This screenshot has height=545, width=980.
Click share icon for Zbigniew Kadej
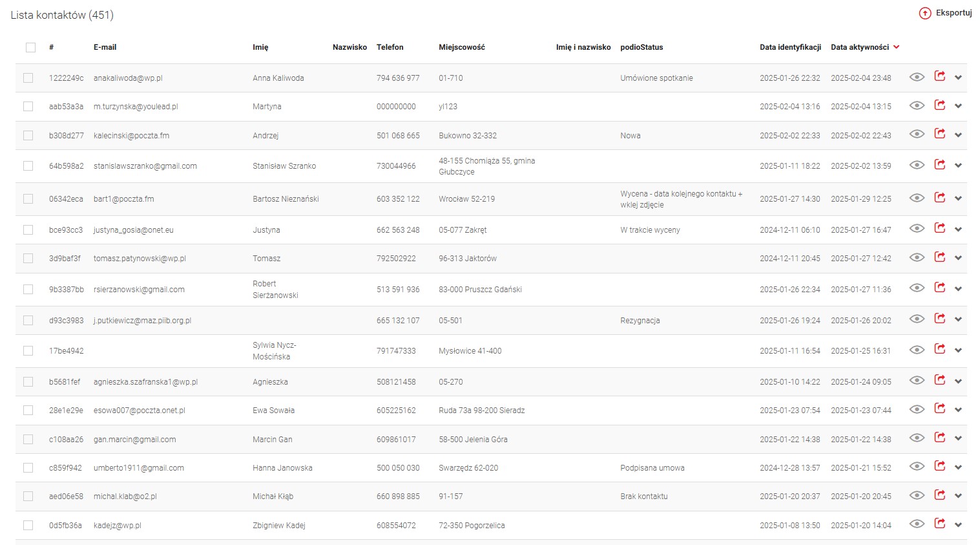(940, 524)
